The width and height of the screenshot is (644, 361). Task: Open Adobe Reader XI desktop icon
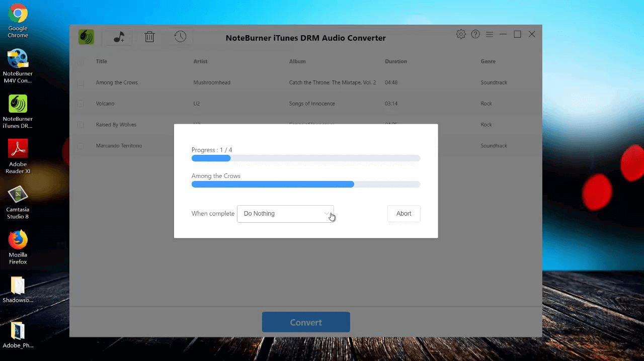(18, 157)
